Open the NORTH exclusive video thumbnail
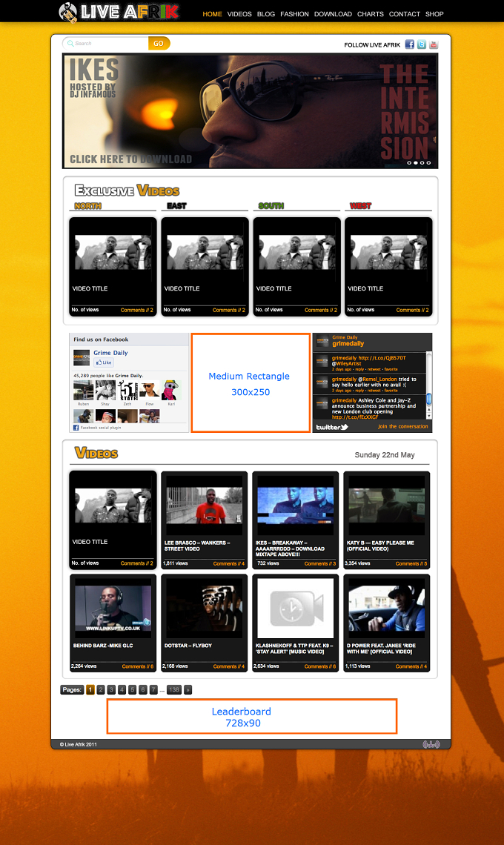The height and width of the screenshot is (845, 504). 113,252
